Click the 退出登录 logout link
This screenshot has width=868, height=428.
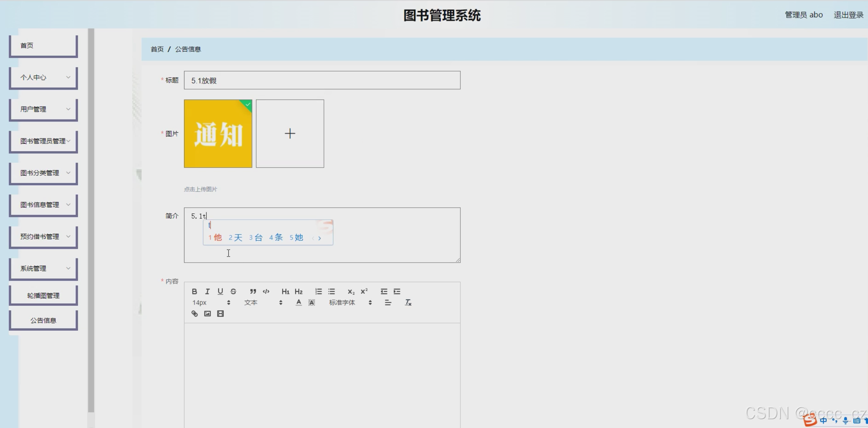(848, 15)
